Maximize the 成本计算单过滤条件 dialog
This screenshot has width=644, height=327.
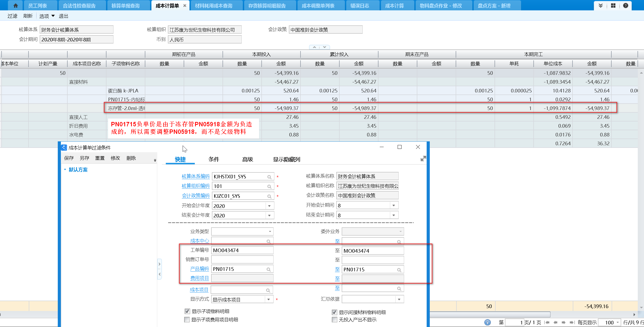click(x=399, y=147)
